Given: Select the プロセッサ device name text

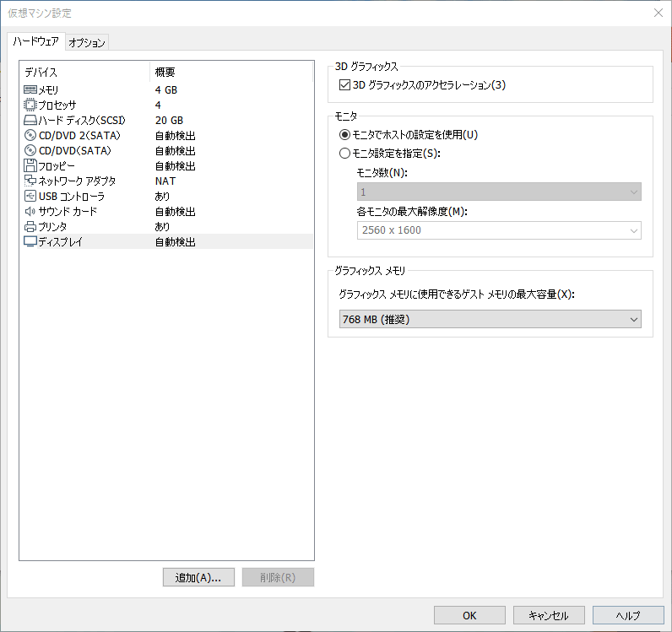Looking at the screenshot, I should coord(57,105).
